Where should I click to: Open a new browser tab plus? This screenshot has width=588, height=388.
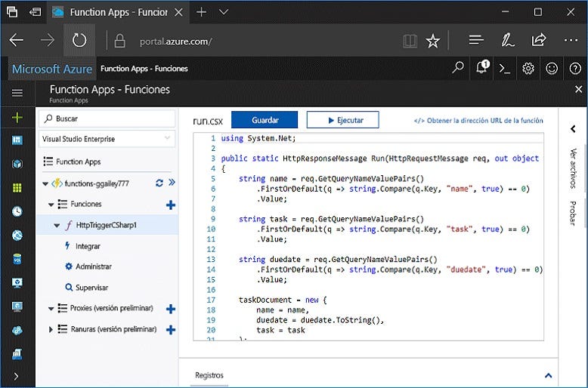(201, 12)
